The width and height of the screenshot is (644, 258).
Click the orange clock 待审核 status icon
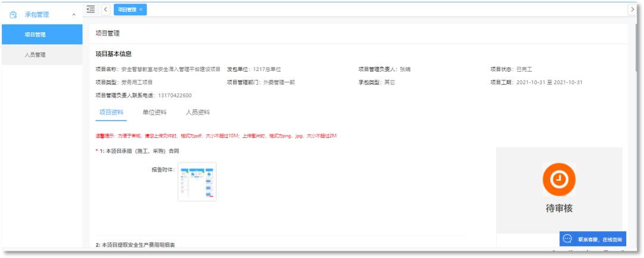click(x=559, y=179)
